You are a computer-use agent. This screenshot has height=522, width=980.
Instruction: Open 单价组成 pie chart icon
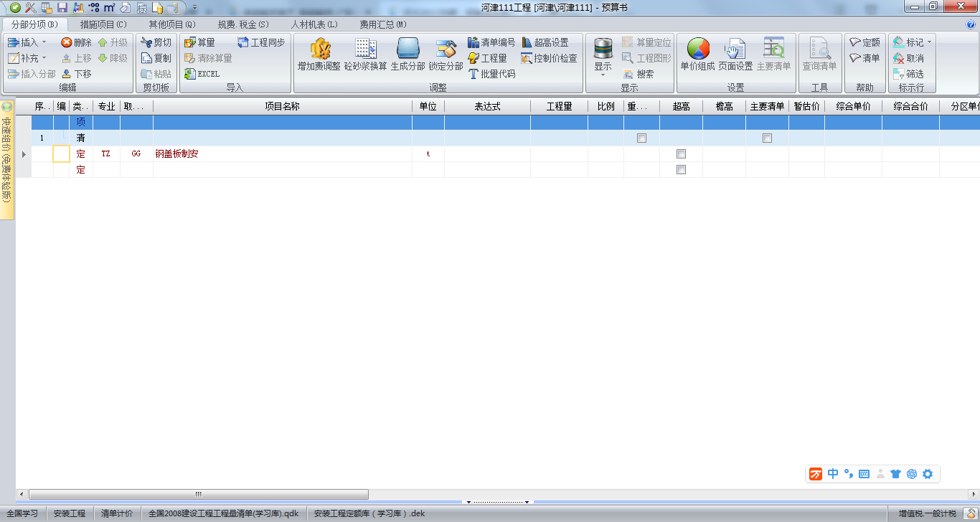coord(698,49)
